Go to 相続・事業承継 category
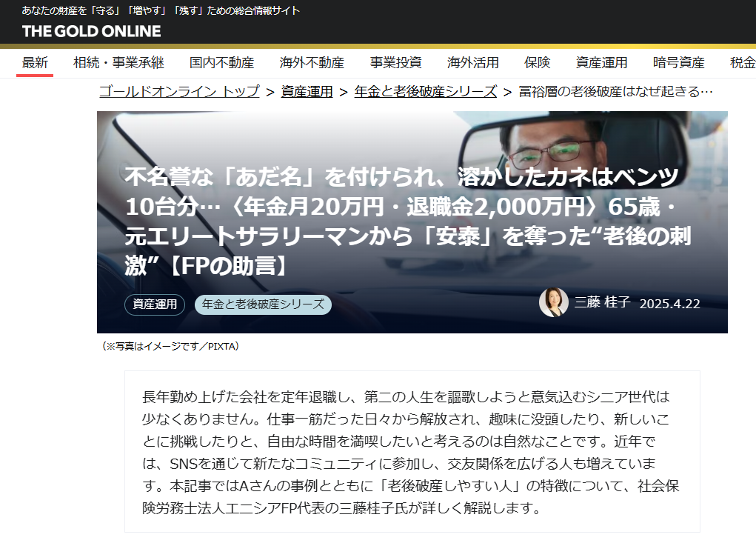Screen dimensions: 756x546 coord(118,63)
